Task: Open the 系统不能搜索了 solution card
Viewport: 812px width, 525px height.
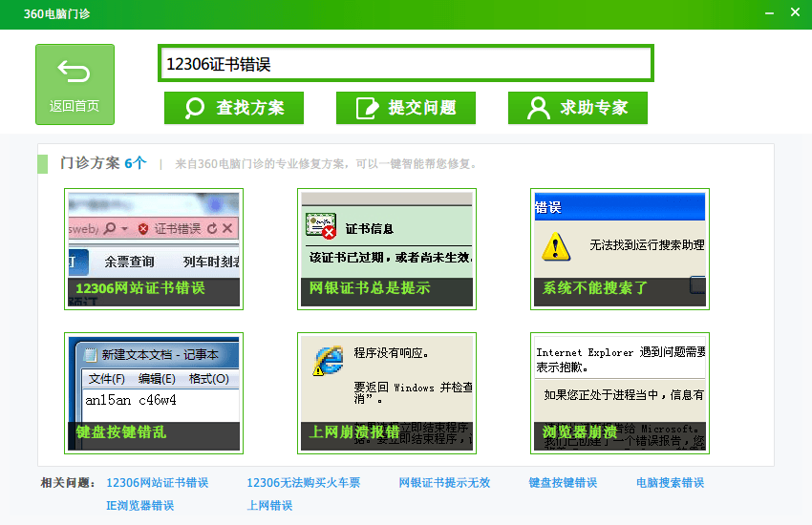Action: click(620, 249)
